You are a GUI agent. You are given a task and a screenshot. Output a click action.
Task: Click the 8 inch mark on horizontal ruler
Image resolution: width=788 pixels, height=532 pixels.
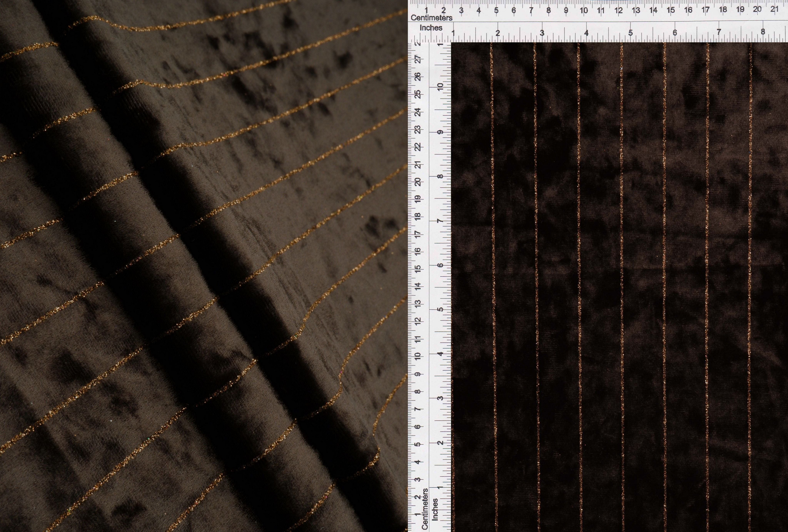tap(763, 32)
